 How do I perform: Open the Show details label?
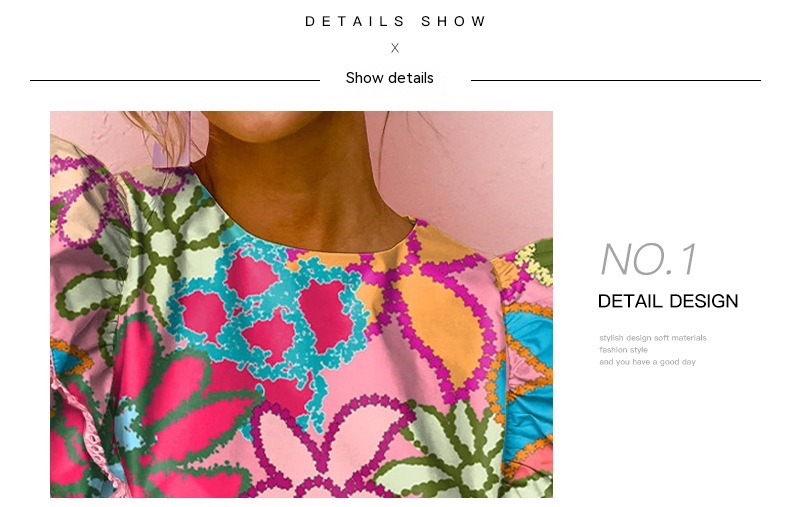point(389,78)
